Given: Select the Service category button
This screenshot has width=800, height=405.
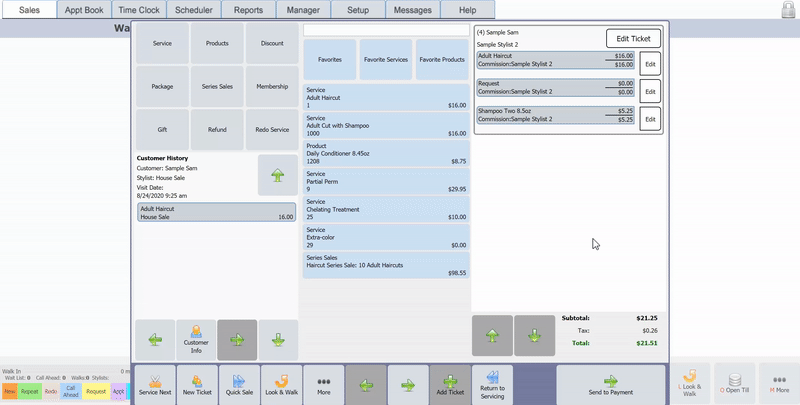Looking at the screenshot, I should point(162,43).
